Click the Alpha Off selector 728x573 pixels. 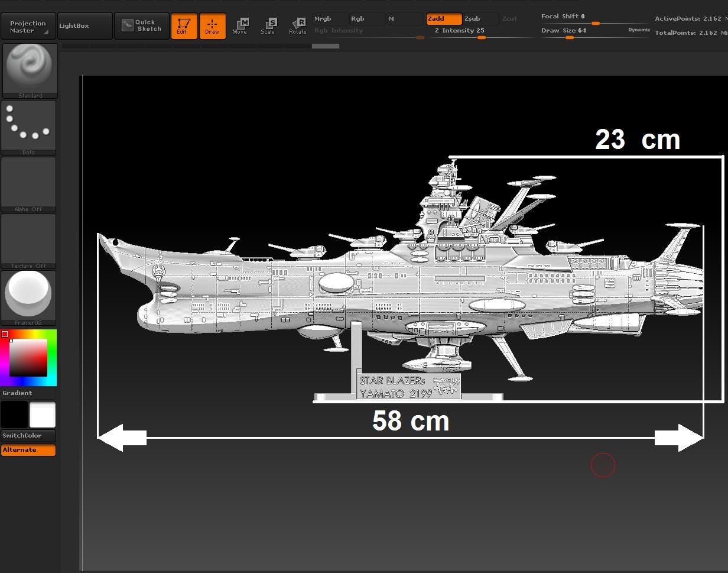(28, 182)
